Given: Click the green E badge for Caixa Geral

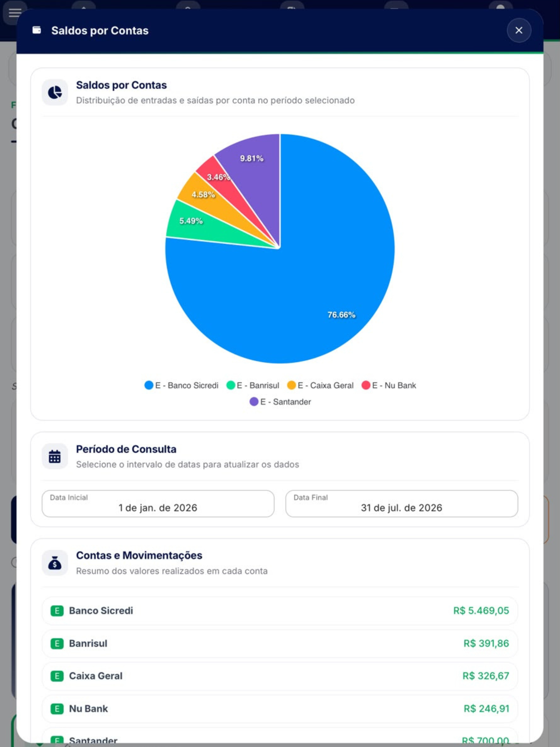Looking at the screenshot, I should [x=57, y=676].
